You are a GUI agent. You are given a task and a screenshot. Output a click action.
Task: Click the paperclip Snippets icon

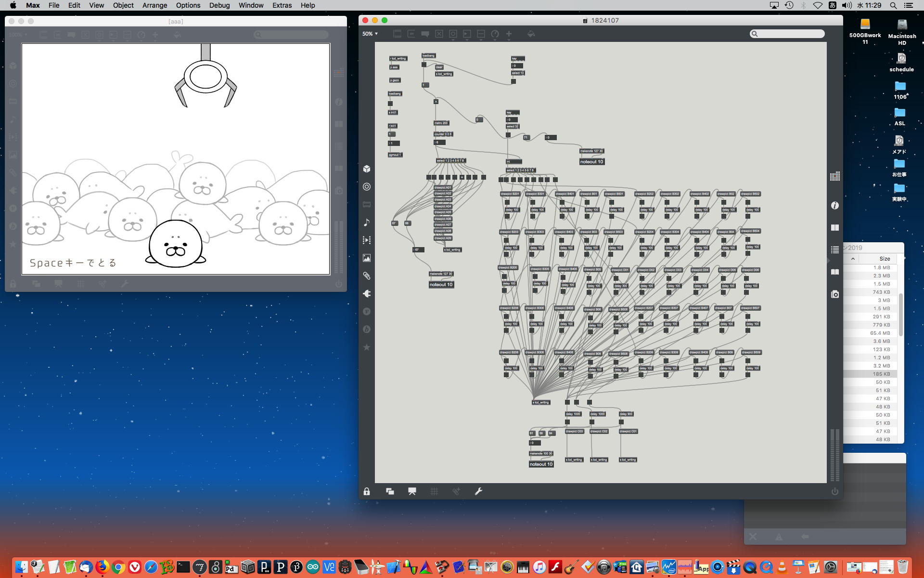pos(367,276)
